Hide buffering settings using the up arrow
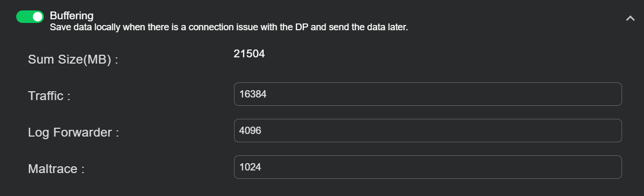 point(630,18)
